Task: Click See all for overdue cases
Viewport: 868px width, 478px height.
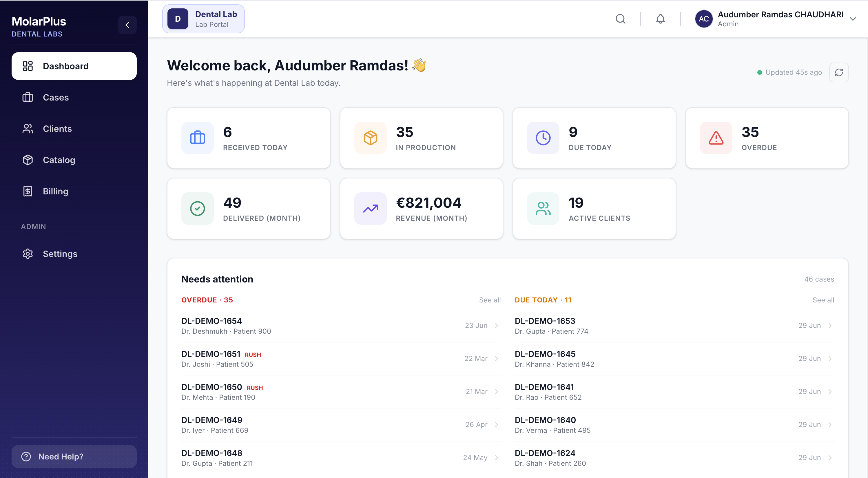Action: (x=490, y=300)
